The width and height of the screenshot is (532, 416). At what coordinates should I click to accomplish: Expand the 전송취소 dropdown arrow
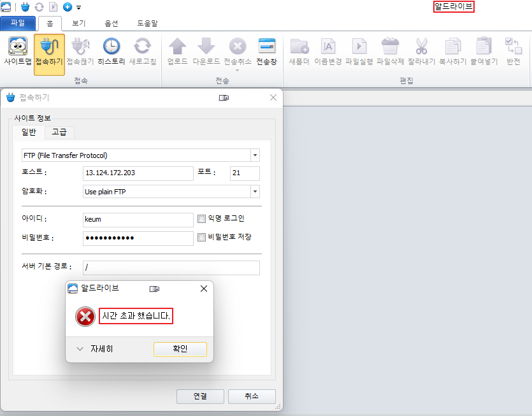click(x=238, y=70)
